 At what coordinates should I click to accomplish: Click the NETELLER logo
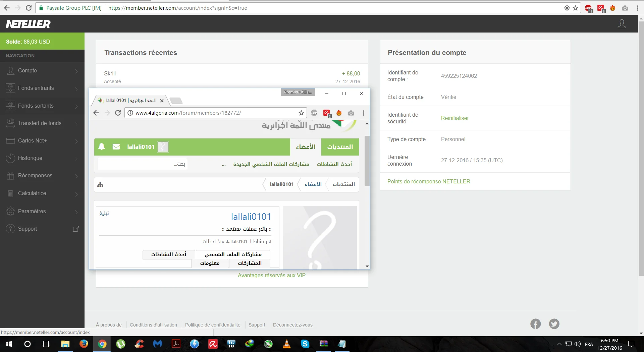[x=28, y=24]
